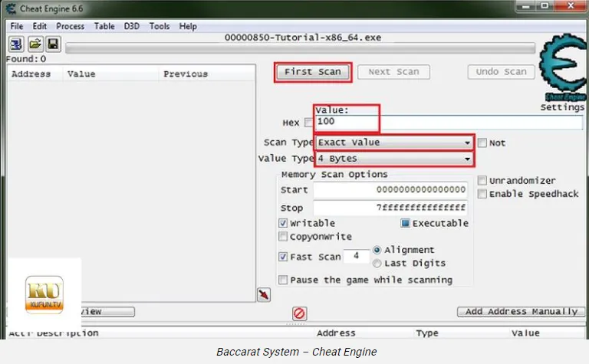The height and width of the screenshot is (364, 589).
Task: Open the process list icon
Action: 16,44
